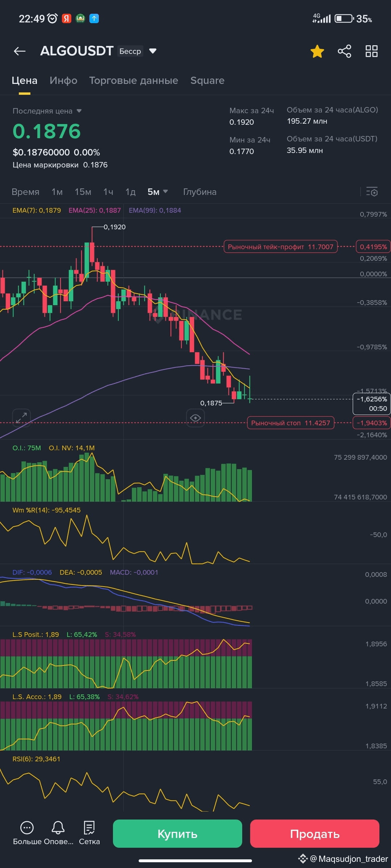Image resolution: width=391 pixels, height=868 pixels.
Task: Select the 1д timeframe
Action: pyautogui.click(x=130, y=192)
